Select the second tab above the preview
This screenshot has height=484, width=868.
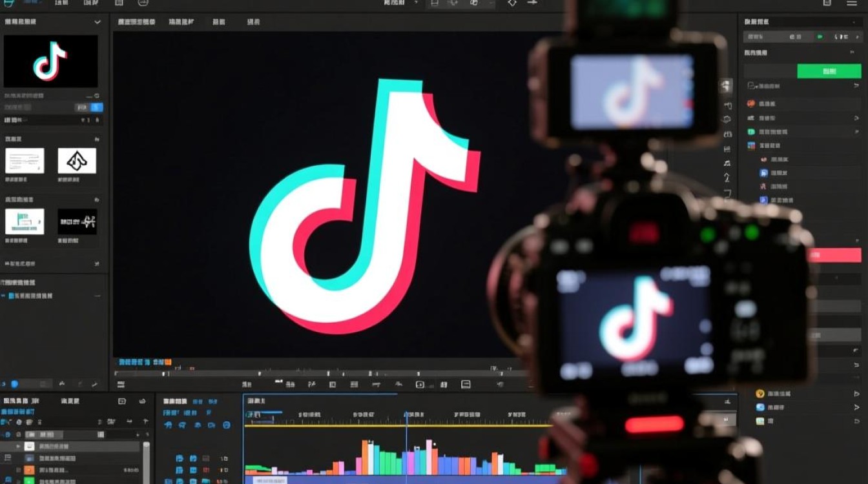tap(181, 22)
